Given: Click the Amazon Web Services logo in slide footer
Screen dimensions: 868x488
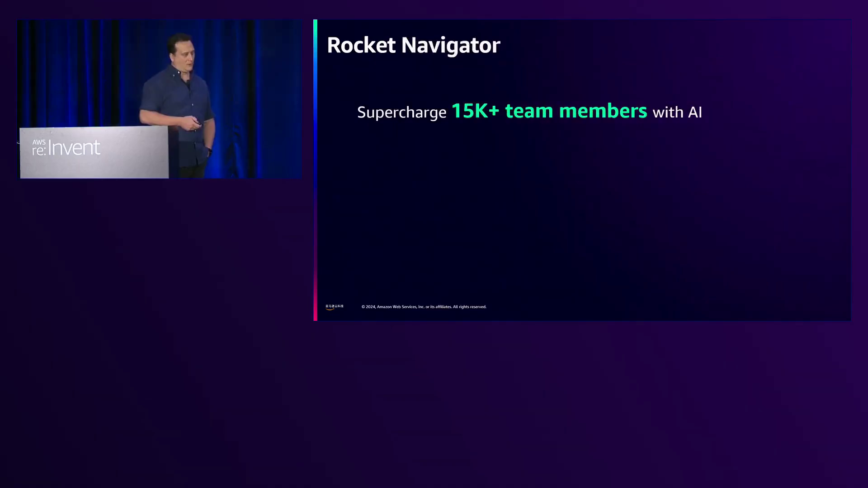Looking at the screenshot, I should click(334, 307).
